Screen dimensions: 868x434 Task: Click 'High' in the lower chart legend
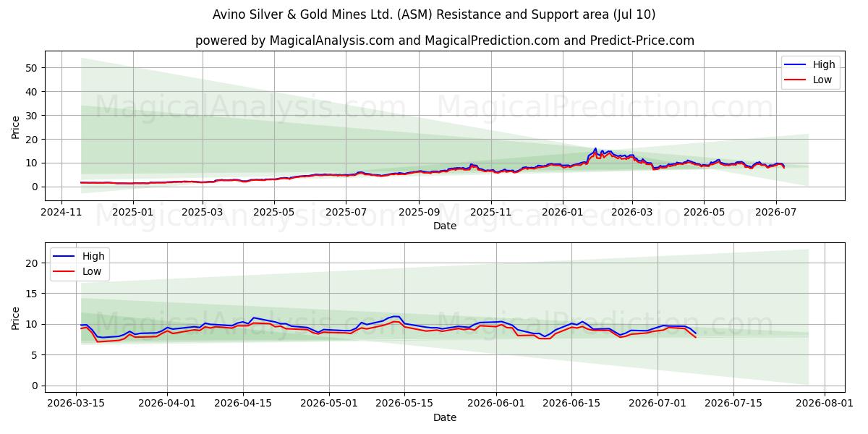[93, 256]
